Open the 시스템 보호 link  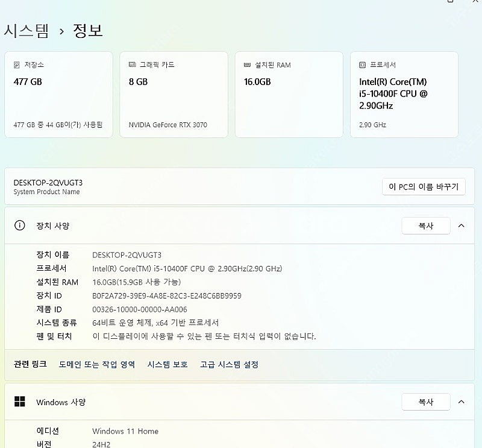click(x=167, y=365)
